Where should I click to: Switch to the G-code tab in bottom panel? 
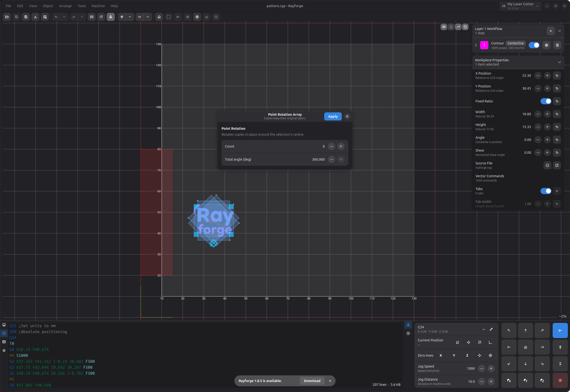coord(4,333)
